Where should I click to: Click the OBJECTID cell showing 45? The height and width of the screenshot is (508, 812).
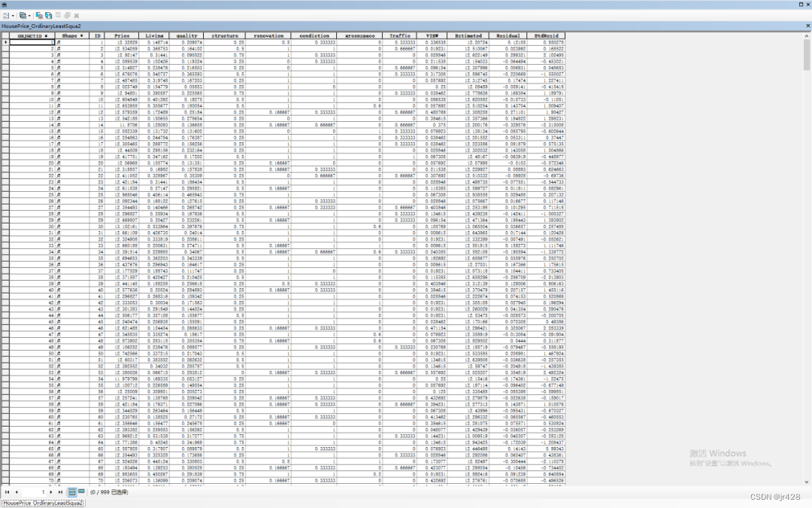pyautogui.click(x=32, y=321)
